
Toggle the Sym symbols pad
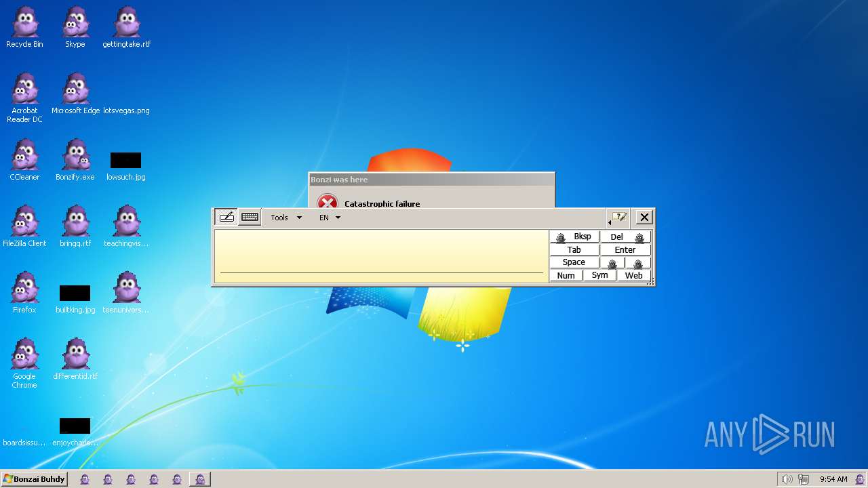pyautogui.click(x=600, y=275)
